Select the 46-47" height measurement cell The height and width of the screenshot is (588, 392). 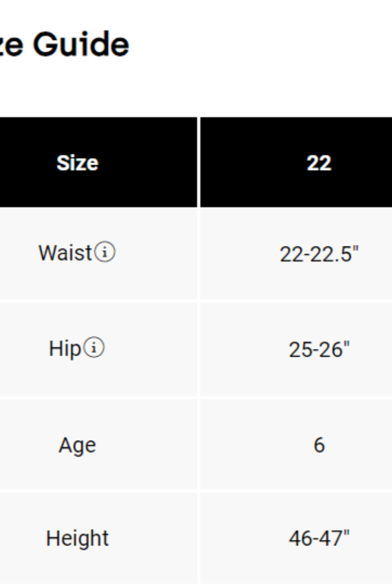coord(319,539)
